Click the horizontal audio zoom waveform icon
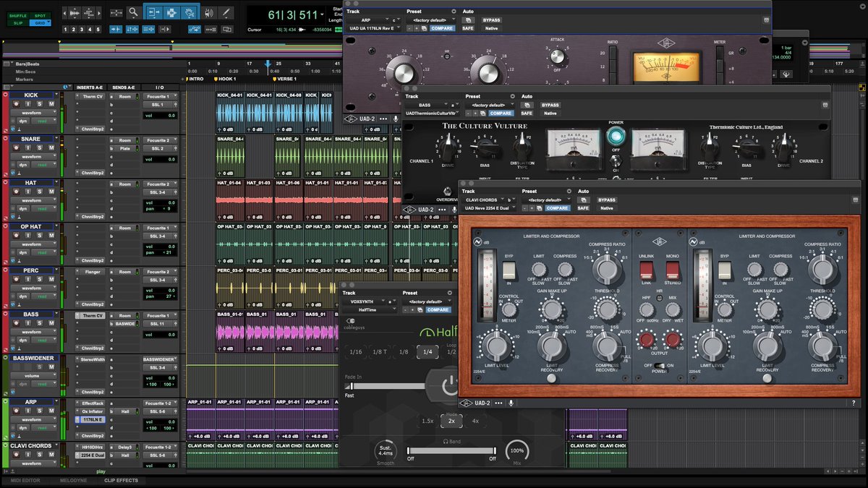The image size is (868, 488). pos(75,13)
